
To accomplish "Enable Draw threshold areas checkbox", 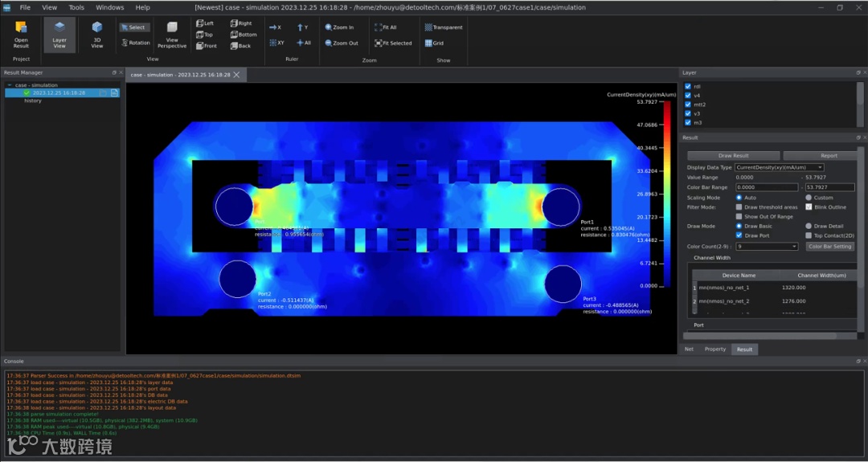I will (739, 207).
